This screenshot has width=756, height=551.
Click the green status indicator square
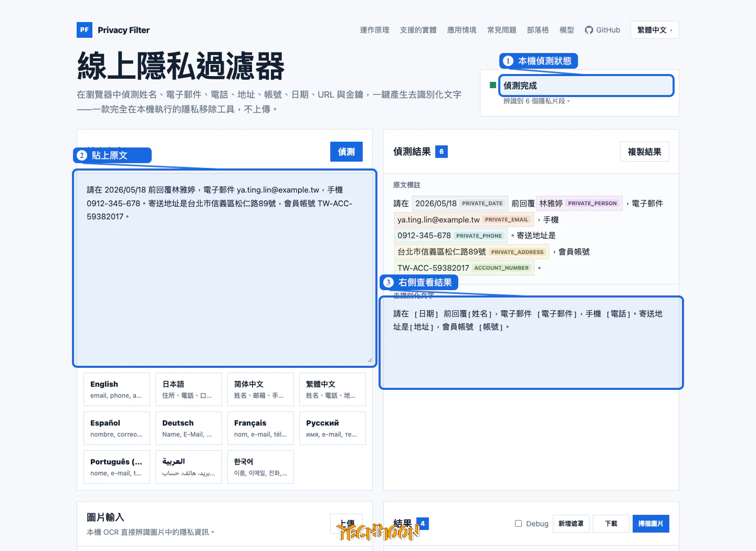coord(493,85)
